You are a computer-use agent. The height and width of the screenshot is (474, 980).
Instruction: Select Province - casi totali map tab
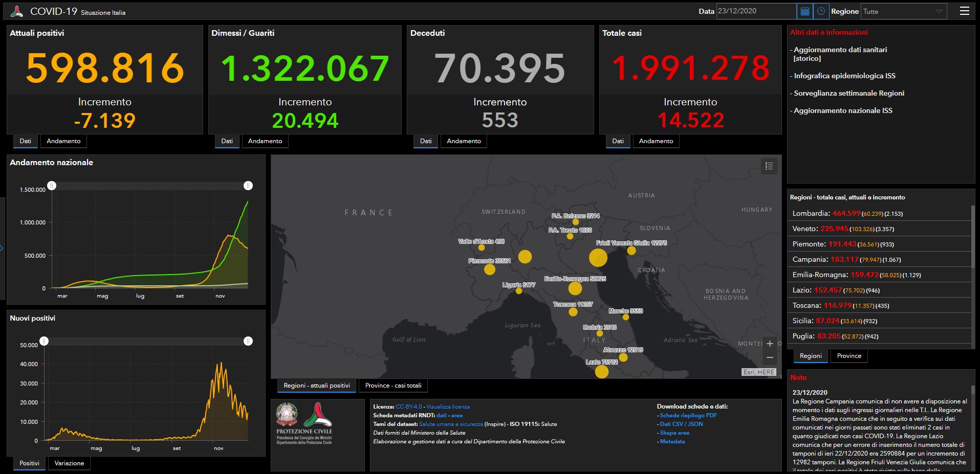[x=393, y=386]
